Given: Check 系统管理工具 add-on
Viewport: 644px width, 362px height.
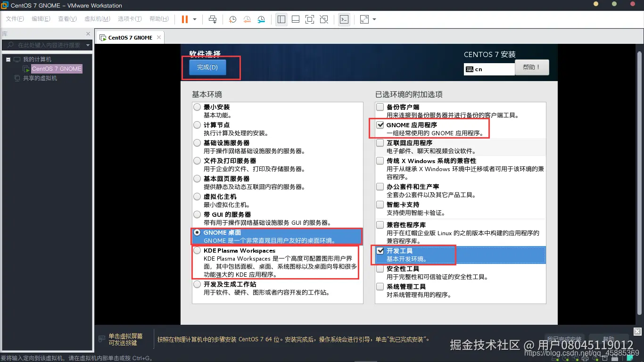Looking at the screenshot, I should coord(380,287).
